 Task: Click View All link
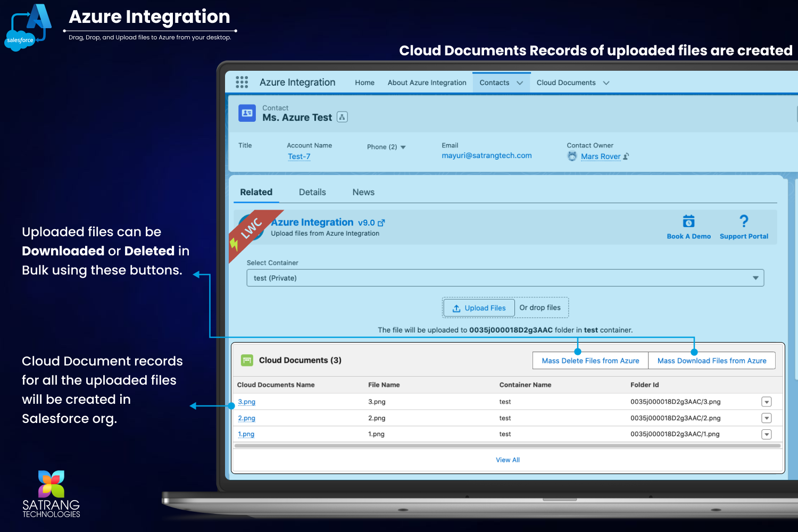508,460
